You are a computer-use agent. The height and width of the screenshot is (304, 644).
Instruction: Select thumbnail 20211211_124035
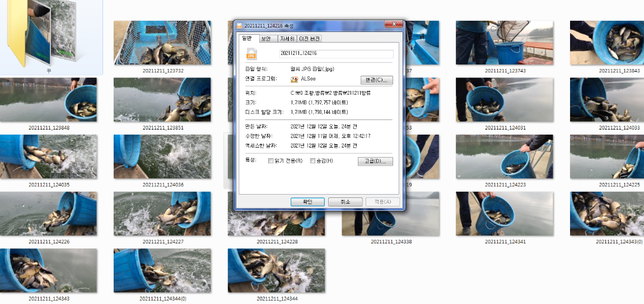(49, 156)
